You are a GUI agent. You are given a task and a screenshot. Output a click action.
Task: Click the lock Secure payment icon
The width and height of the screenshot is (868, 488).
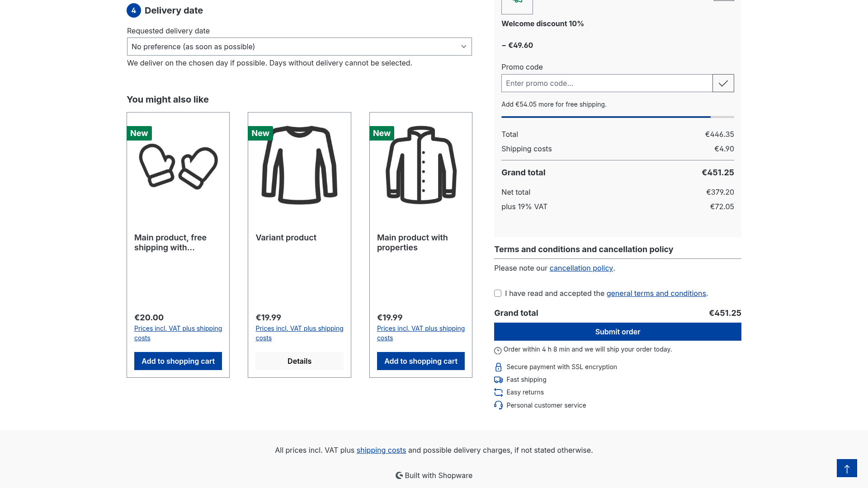498,367
